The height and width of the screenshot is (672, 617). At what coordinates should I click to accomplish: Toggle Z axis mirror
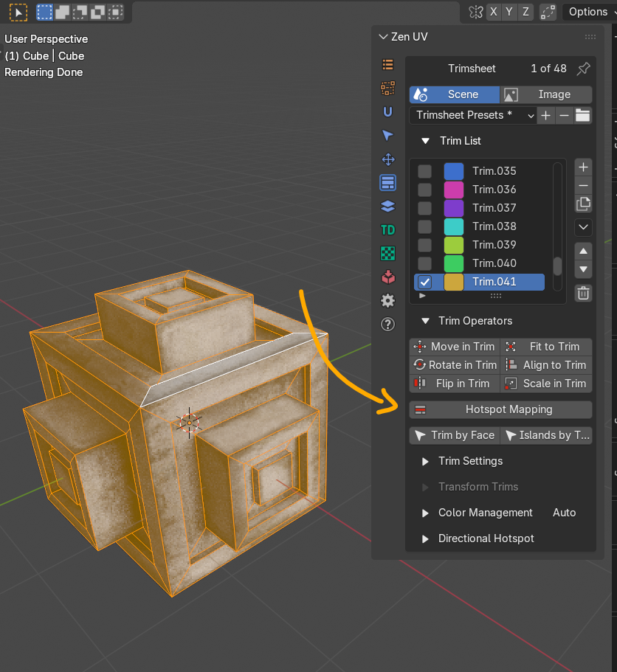point(525,12)
